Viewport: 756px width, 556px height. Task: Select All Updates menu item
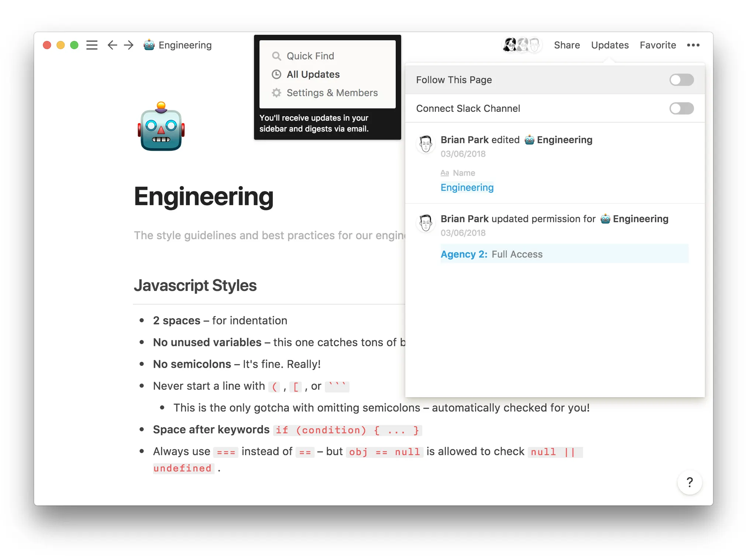tap(313, 75)
